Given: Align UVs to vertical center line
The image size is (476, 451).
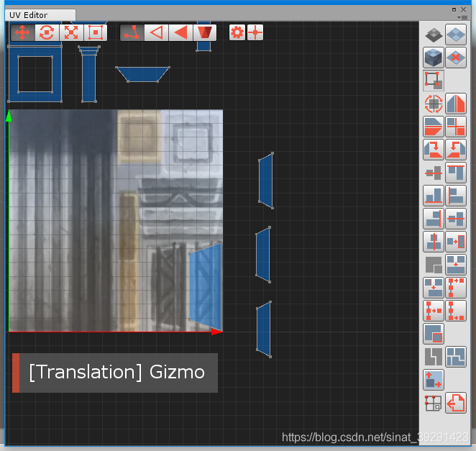Looking at the screenshot, I should pos(433,242).
